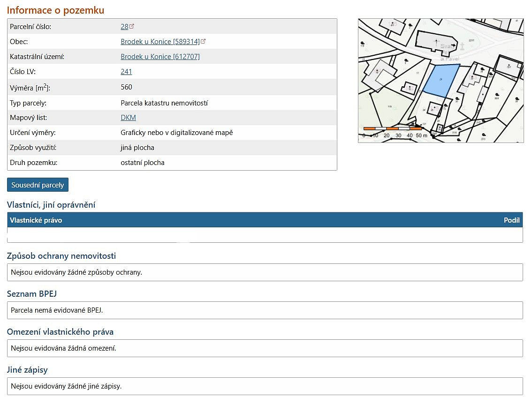Click the 'Vlastníci, jiní oprávnění' heading
This screenshot has height=397, width=532.
[x=51, y=205]
